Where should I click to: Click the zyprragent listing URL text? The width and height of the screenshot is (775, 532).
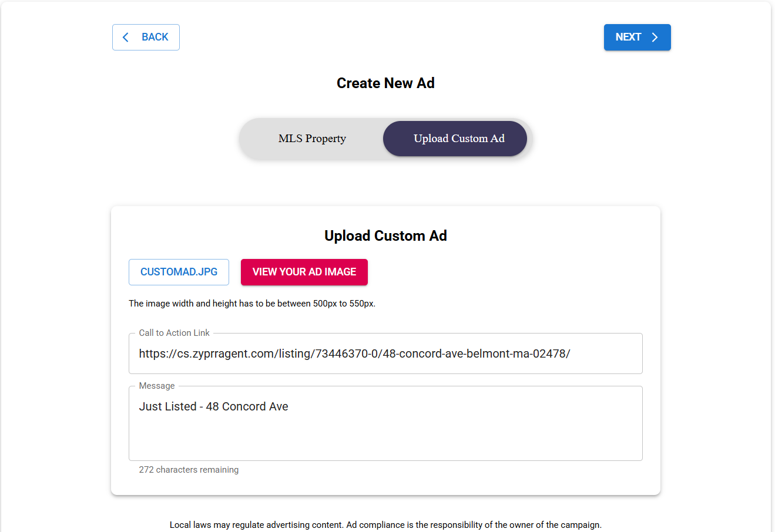point(354,353)
